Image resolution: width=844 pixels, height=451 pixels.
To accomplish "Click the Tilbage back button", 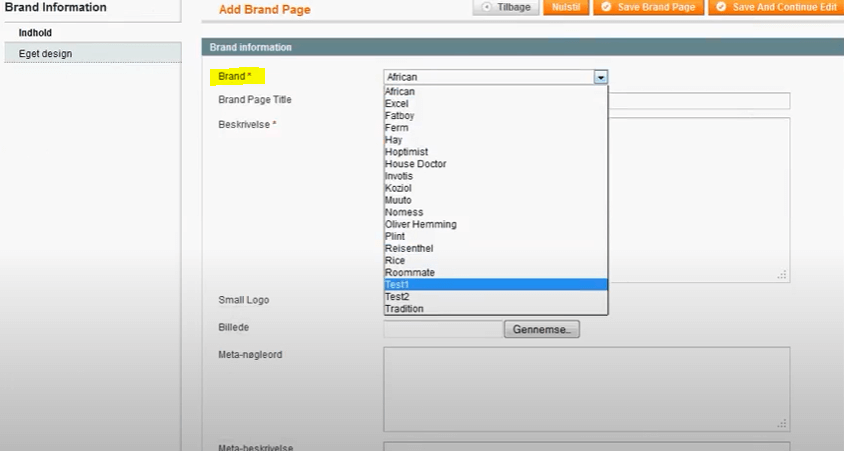I will (x=506, y=8).
